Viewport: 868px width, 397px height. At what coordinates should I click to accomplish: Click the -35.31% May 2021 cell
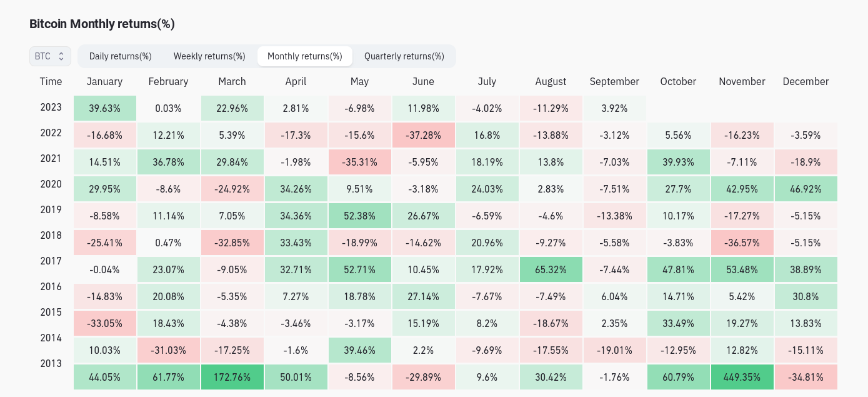[359, 162]
